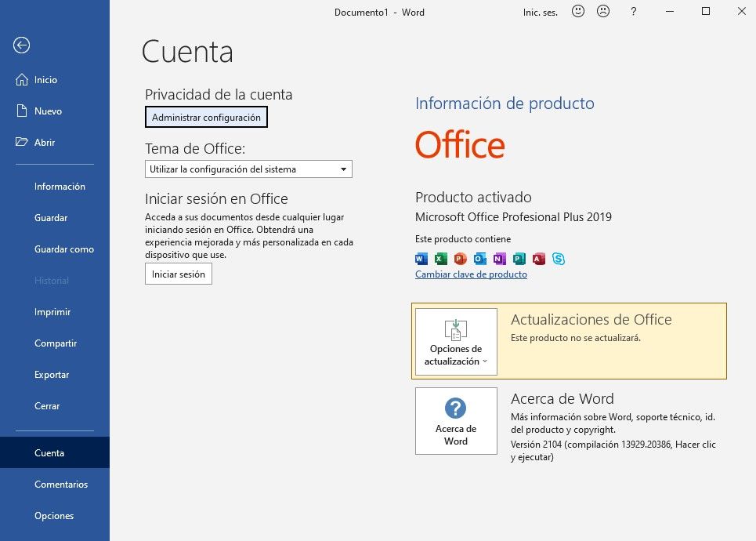This screenshot has width=756, height=541.
Task: Click the Inicio home icon
Action: [22, 80]
